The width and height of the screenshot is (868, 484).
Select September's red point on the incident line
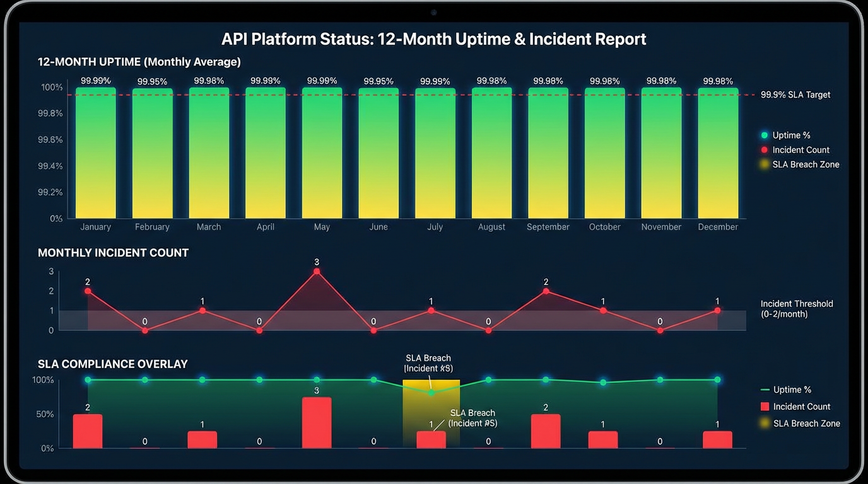pos(546,291)
